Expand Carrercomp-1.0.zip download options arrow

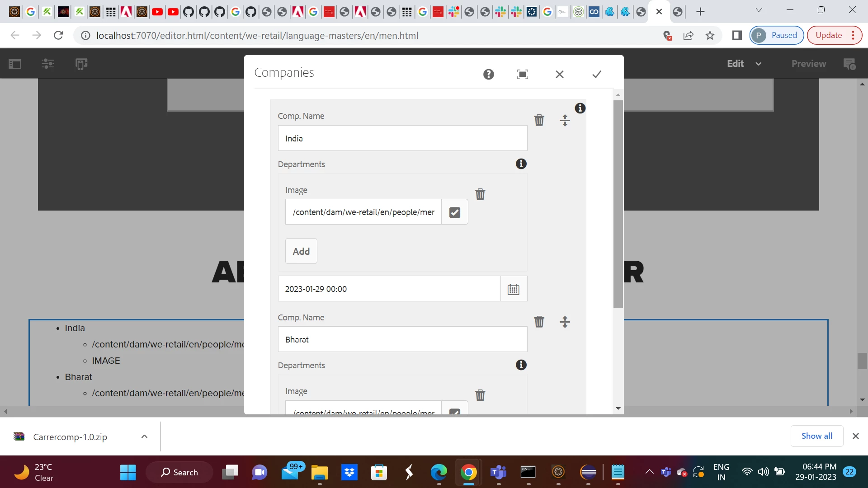[x=144, y=436]
